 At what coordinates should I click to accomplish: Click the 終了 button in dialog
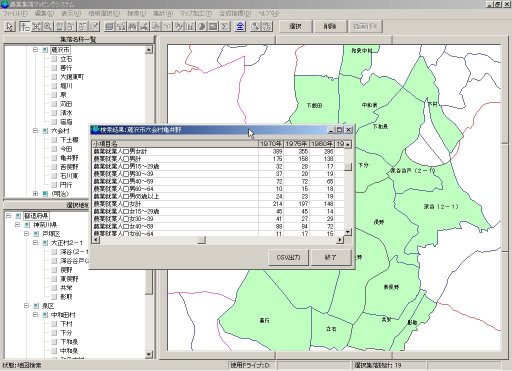[330, 257]
